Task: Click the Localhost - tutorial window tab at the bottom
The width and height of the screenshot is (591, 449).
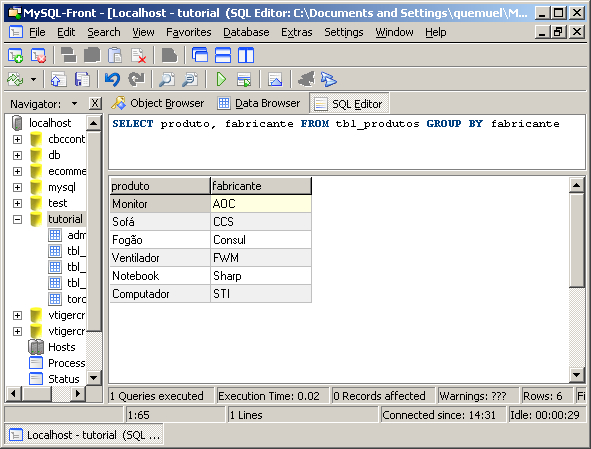Action: pos(84,435)
